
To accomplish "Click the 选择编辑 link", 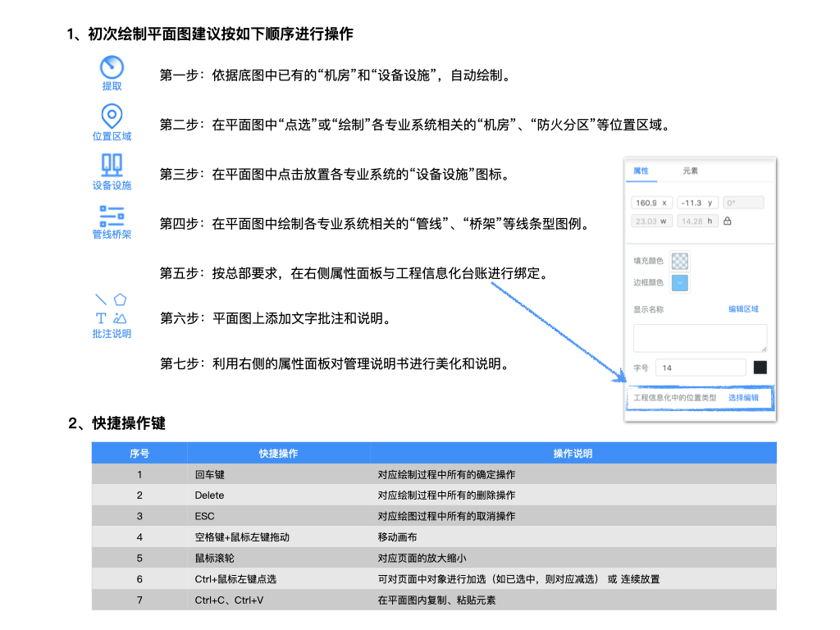I will [x=743, y=398].
